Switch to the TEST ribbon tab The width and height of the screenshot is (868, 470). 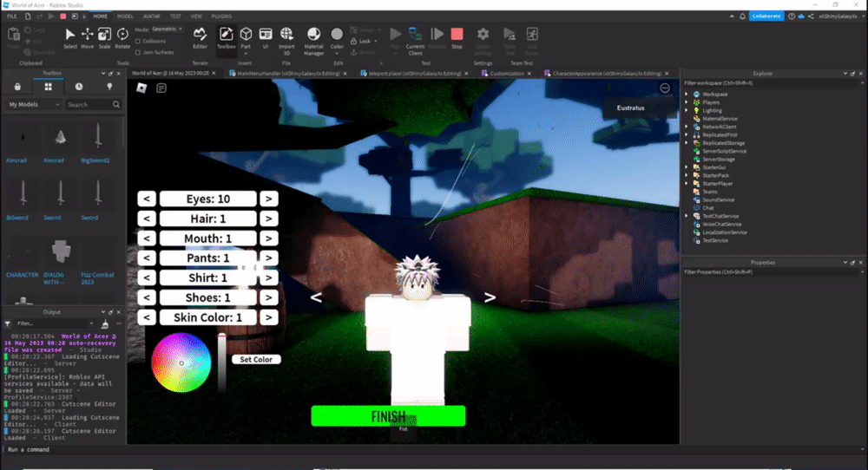tap(175, 16)
